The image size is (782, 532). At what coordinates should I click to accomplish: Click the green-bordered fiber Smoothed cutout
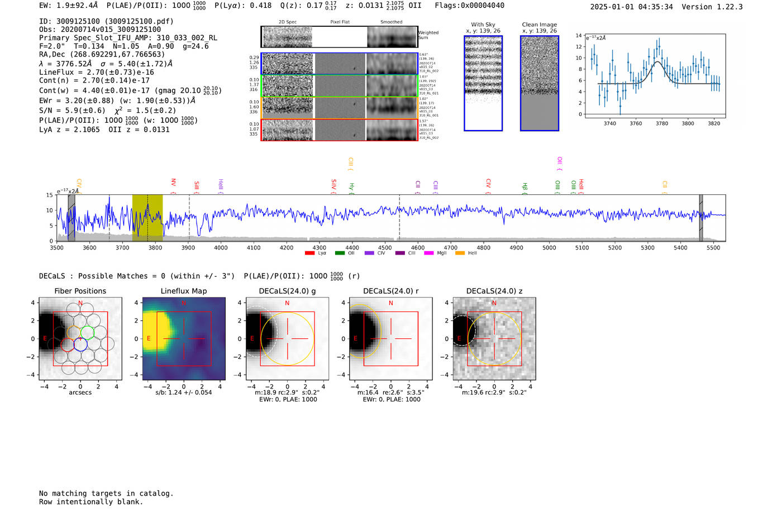pyautogui.click(x=392, y=86)
